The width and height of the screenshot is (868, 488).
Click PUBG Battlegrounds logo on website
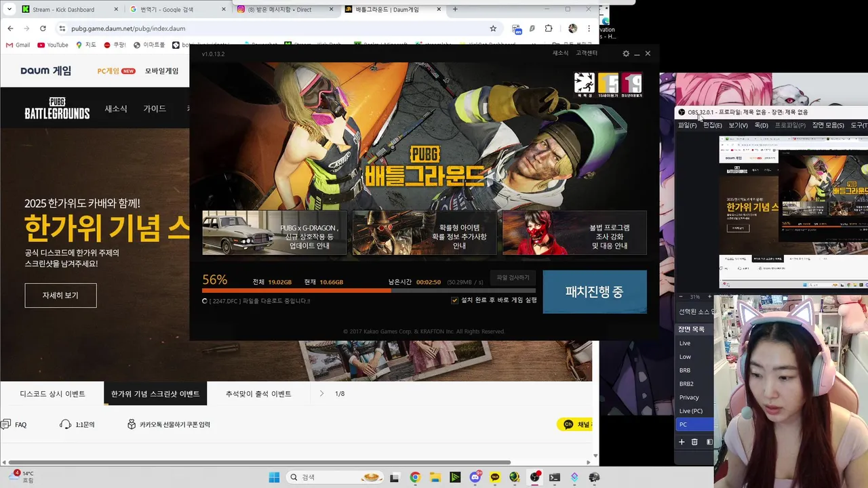(x=57, y=108)
